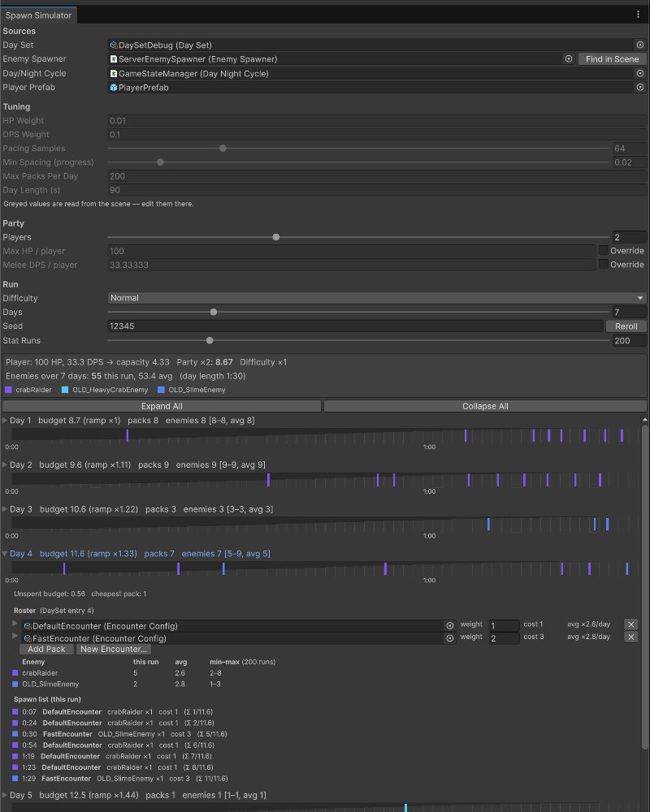Viewport: 650px width, 812px height.
Task: Click the GameStateManager script icon
Action: click(x=114, y=74)
